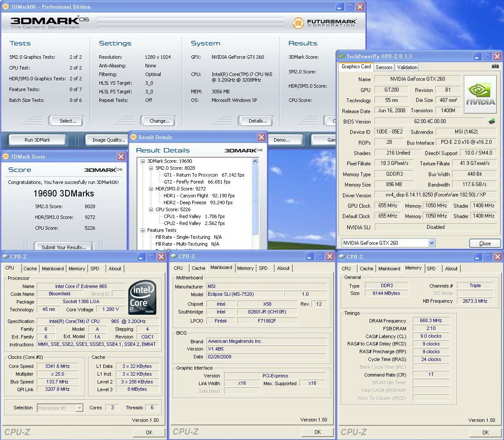Screen dimensions: 504x440
Task: Click the GPU-Z screenshot camera icon
Action: pos(495,66)
